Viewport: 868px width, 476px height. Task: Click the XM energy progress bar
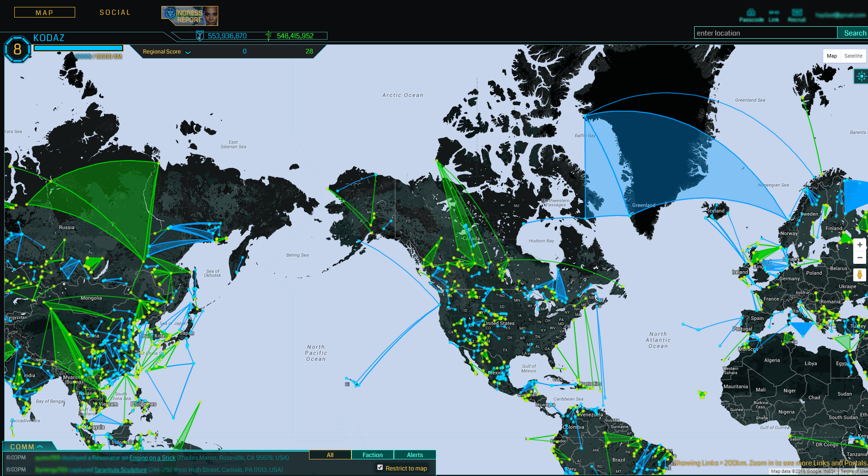point(78,48)
